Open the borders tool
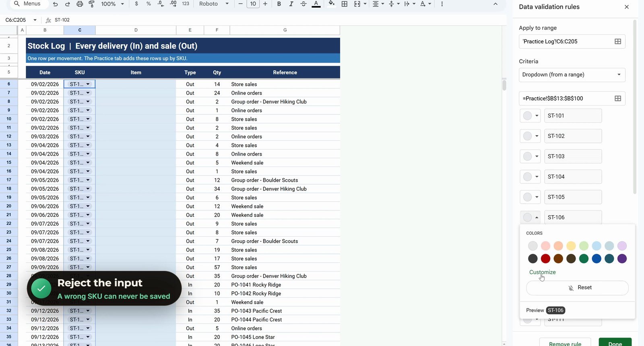Viewport: 644px width, 346px height. (345, 4)
